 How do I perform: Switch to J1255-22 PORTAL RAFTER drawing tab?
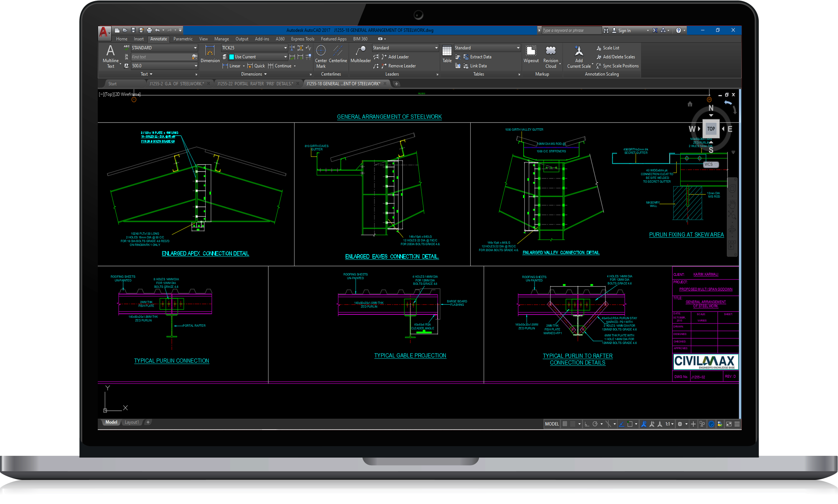[x=255, y=84]
